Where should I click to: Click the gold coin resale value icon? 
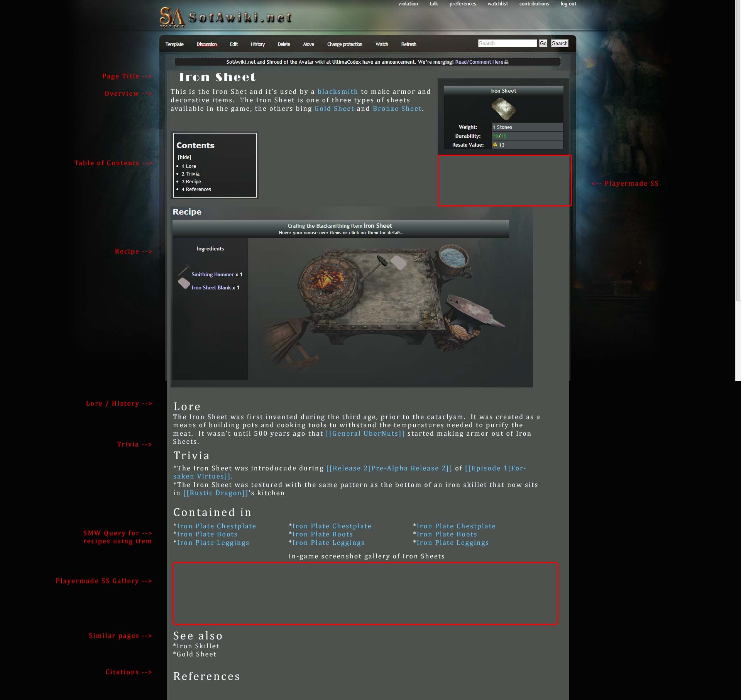coord(495,145)
